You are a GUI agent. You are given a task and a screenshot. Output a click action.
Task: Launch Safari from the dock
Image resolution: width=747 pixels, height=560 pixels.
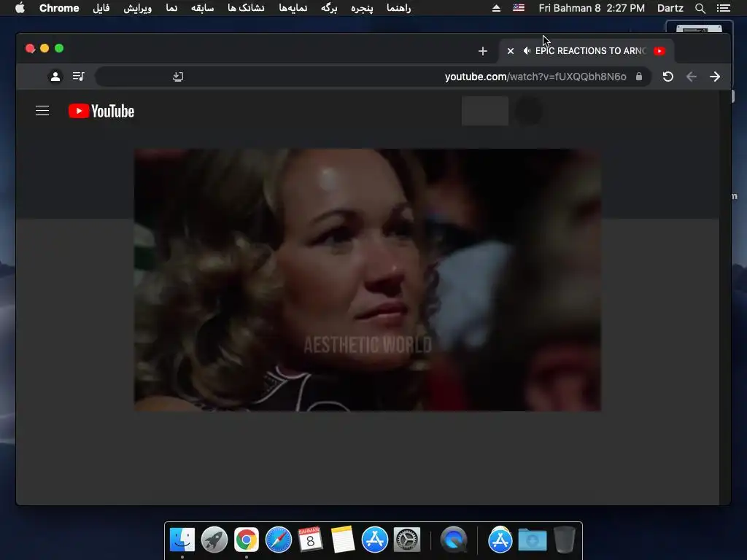278,540
